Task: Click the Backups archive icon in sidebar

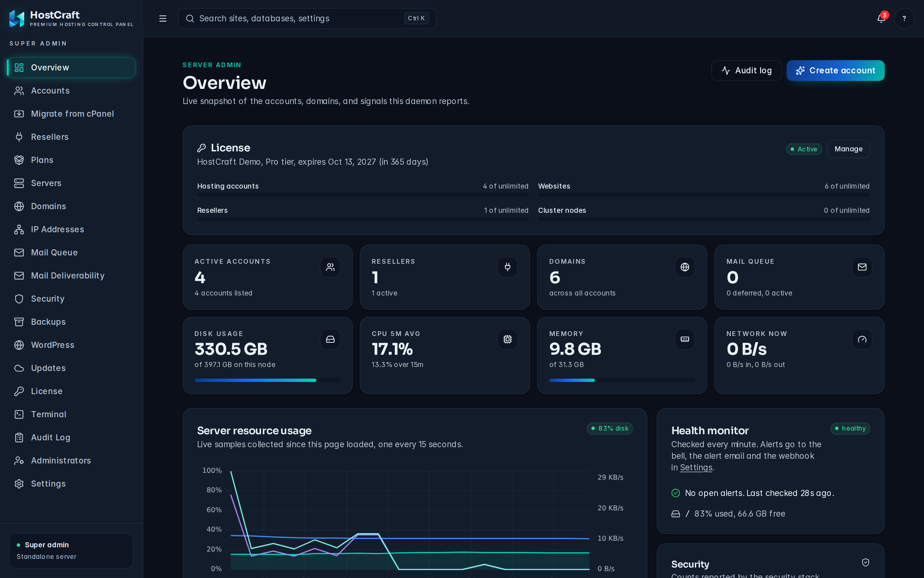Action: click(x=19, y=322)
